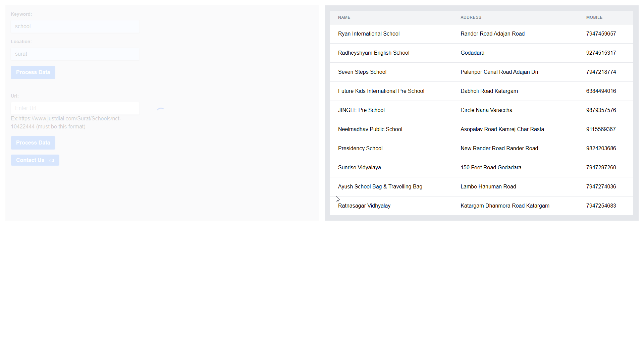Select Seven Steps School name cell
The height and width of the screenshot is (341, 644).
coord(362,72)
